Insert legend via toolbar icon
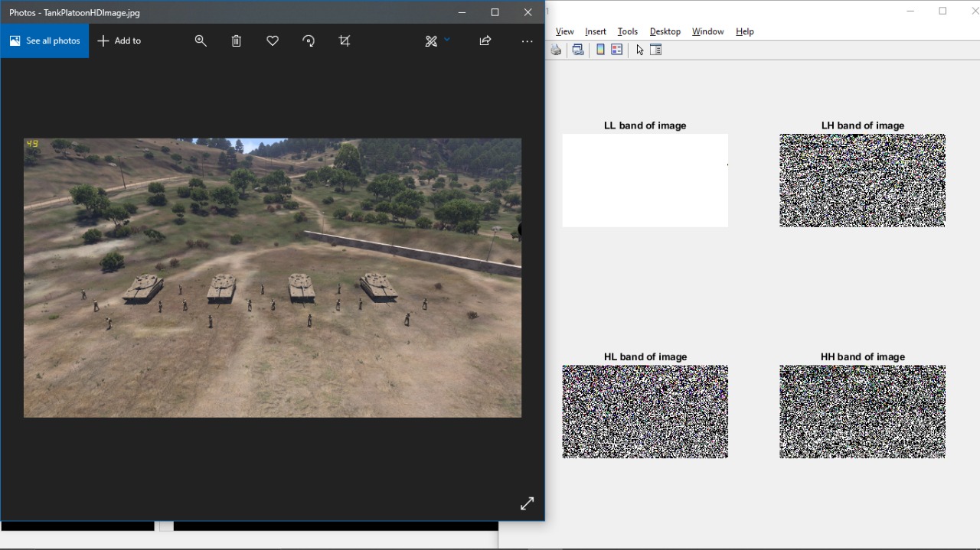The height and width of the screenshot is (550, 980). (x=617, y=50)
